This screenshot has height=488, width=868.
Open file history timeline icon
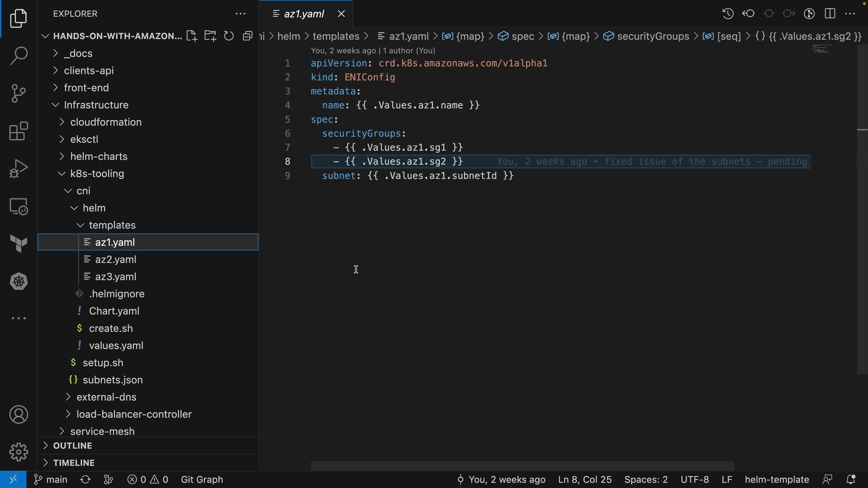[727, 14]
